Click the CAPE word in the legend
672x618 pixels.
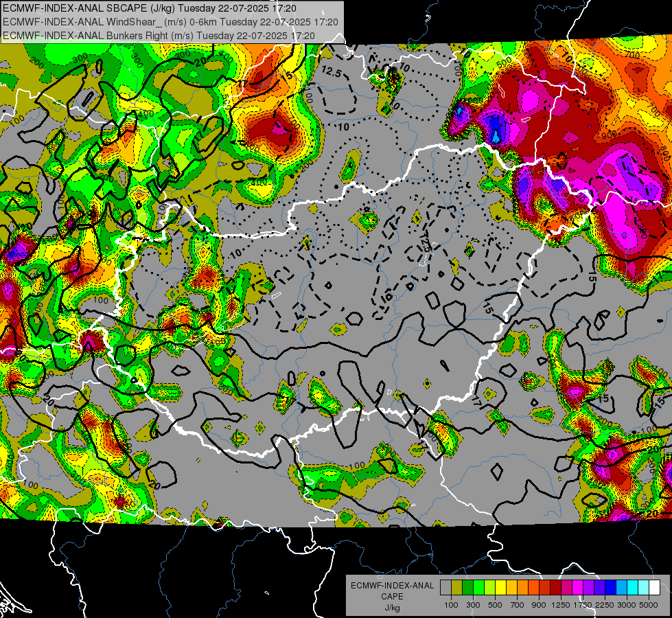point(392,596)
